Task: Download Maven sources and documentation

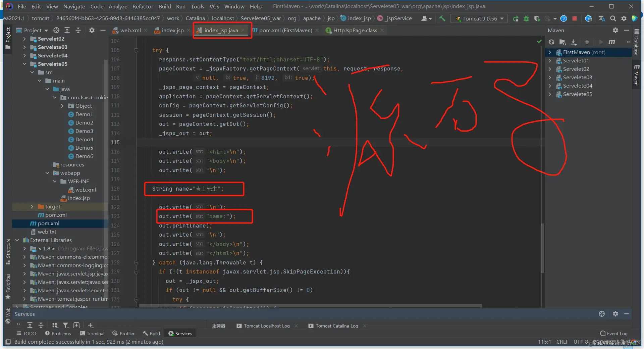Action: coord(574,42)
